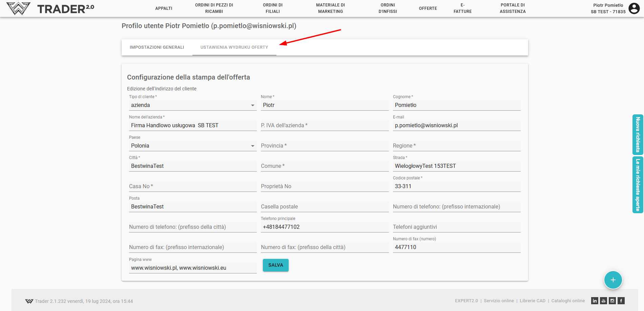The height and width of the screenshot is (311, 644).
Task: Open the Offerte menu item
Action: click(428, 8)
